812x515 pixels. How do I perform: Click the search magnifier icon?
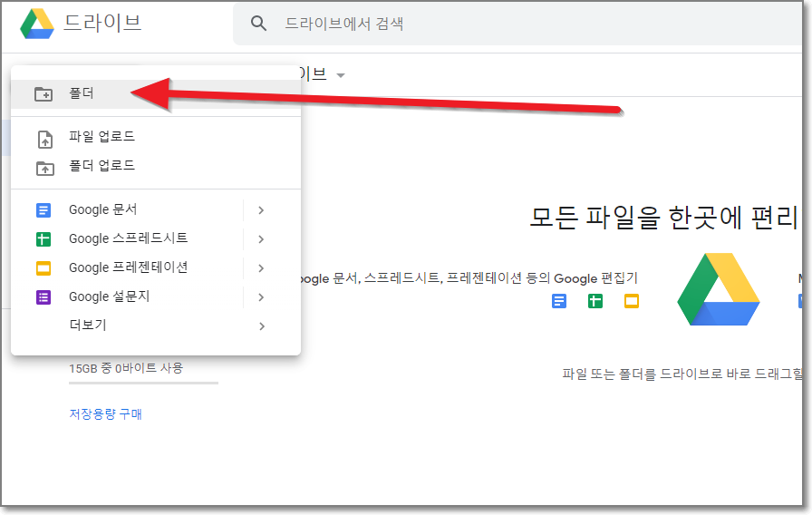(258, 24)
